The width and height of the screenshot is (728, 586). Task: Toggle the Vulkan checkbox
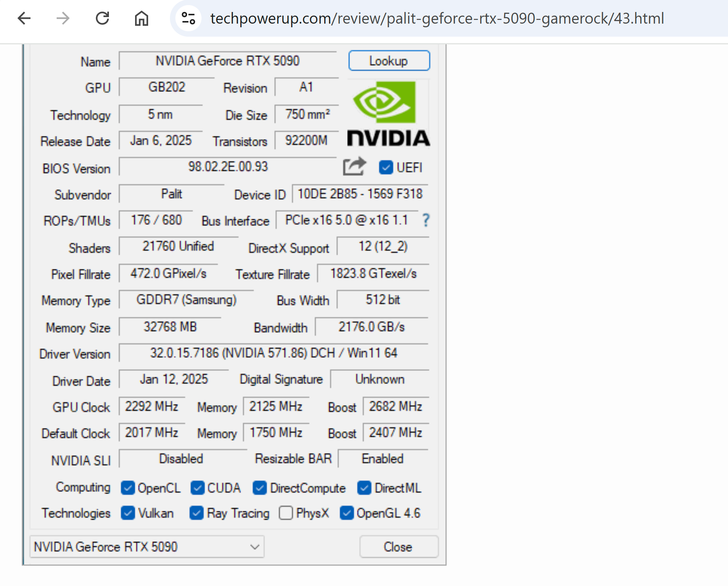(128, 513)
